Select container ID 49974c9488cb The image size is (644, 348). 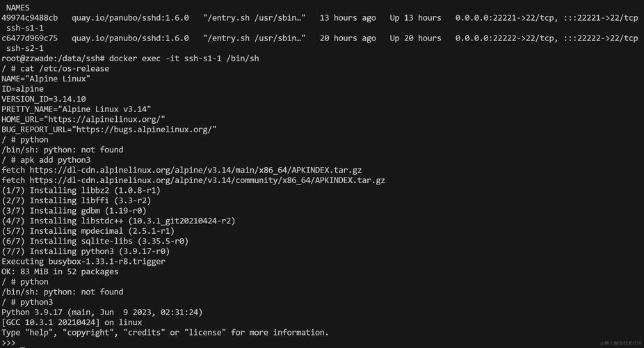point(30,18)
